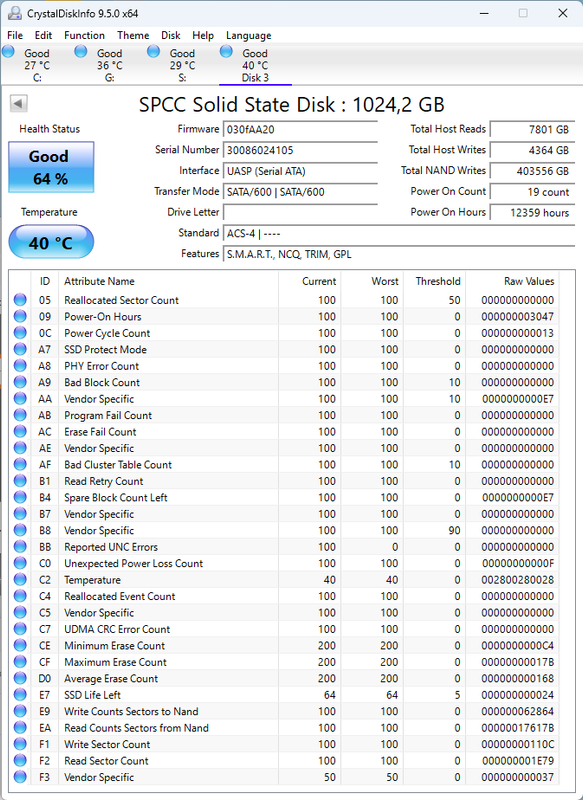Image resolution: width=583 pixels, height=800 pixels.
Task: Click the status icon for Maximum Erase Count
Action: (20, 662)
